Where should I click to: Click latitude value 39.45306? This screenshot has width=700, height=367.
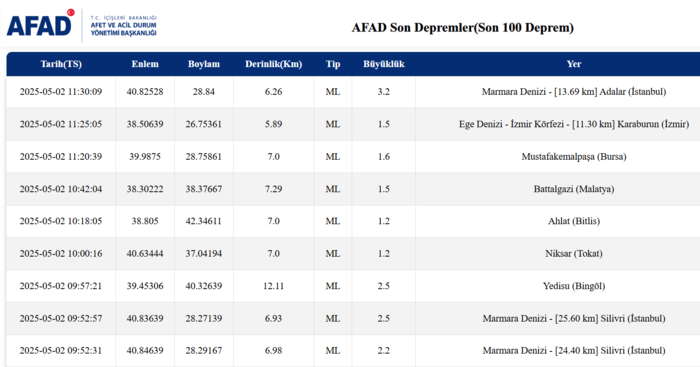[x=145, y=286]
